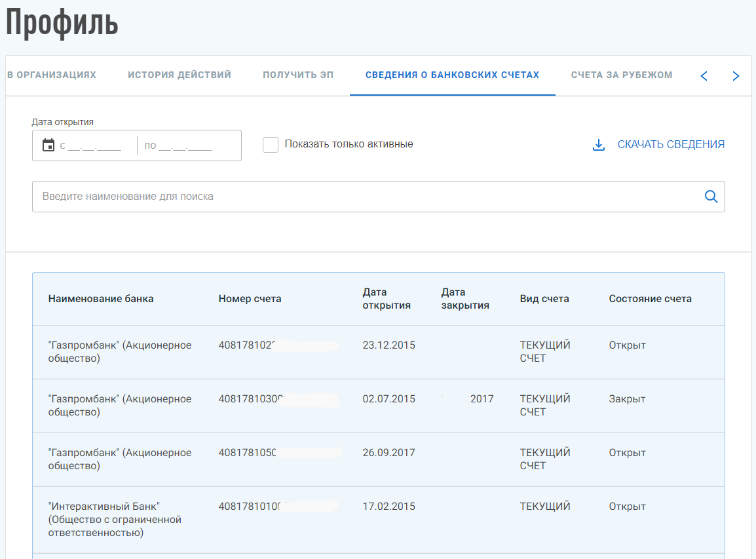
Task: Click closing year 2017 cell
Action: coord(482,399)
